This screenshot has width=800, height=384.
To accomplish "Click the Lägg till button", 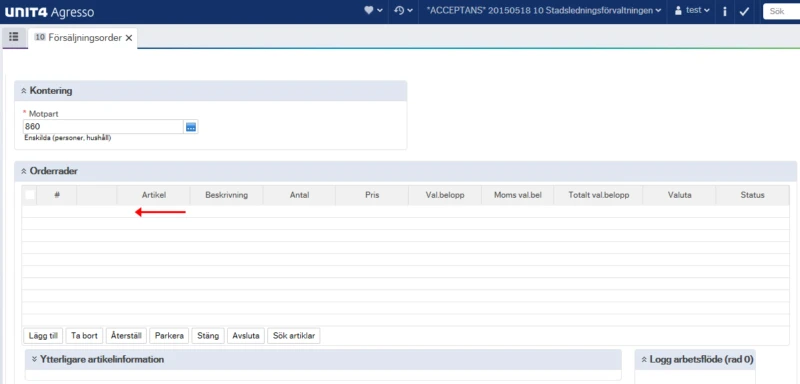I will tap(43, 336).
